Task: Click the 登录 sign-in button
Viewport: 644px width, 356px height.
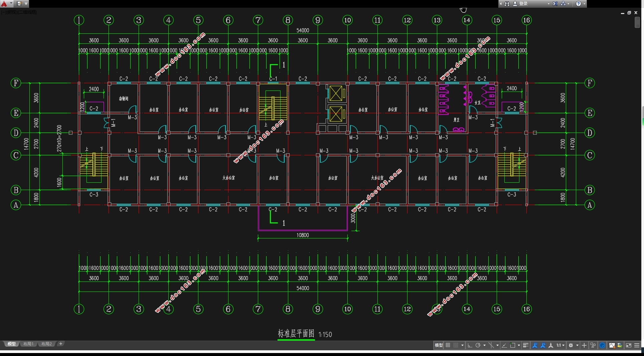Action: coord(523,4)
